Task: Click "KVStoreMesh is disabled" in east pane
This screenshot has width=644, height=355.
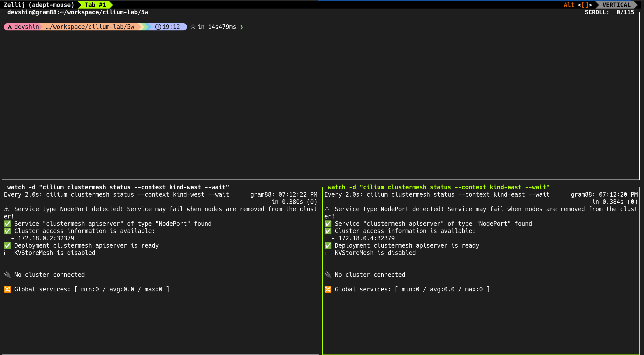Action: [x=375, y=253]
